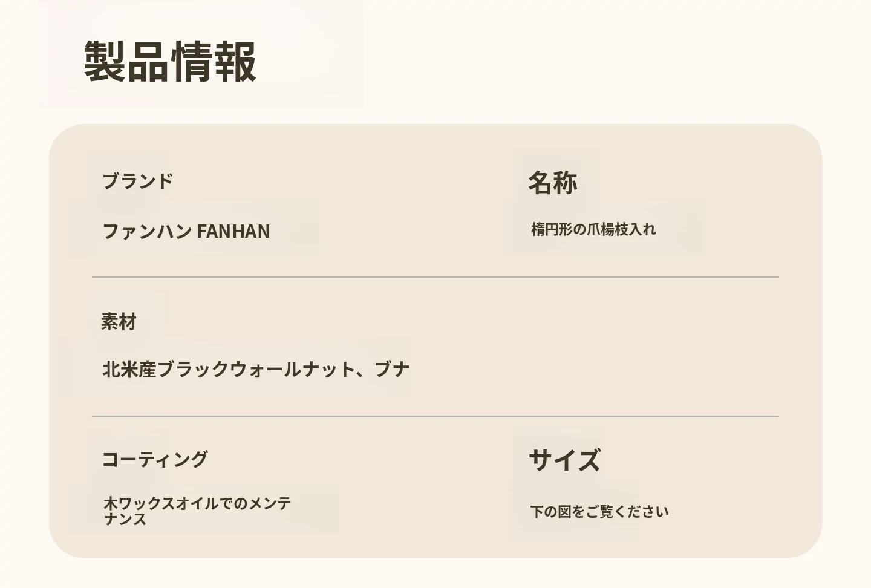The height and width of the screenshot is (588, 871).
Task: Click the 図 character in the size note
Action: [x=564, y=512]
